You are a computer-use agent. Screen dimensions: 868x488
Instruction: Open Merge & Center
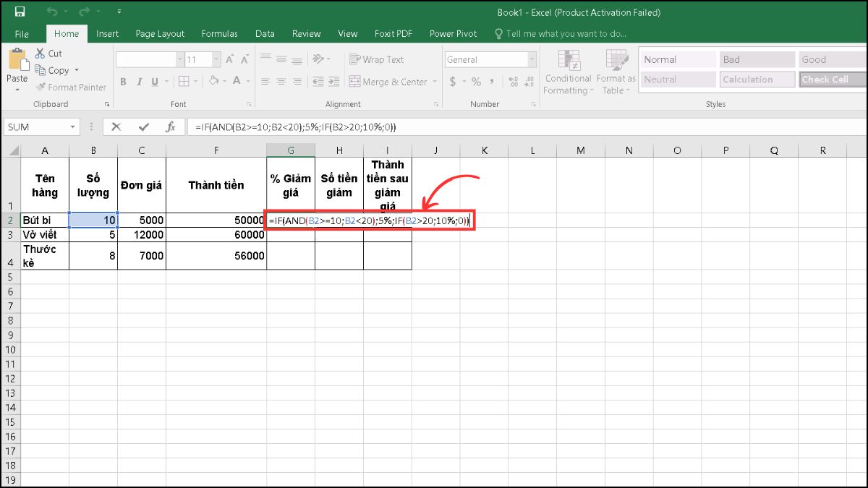[388, 82]
